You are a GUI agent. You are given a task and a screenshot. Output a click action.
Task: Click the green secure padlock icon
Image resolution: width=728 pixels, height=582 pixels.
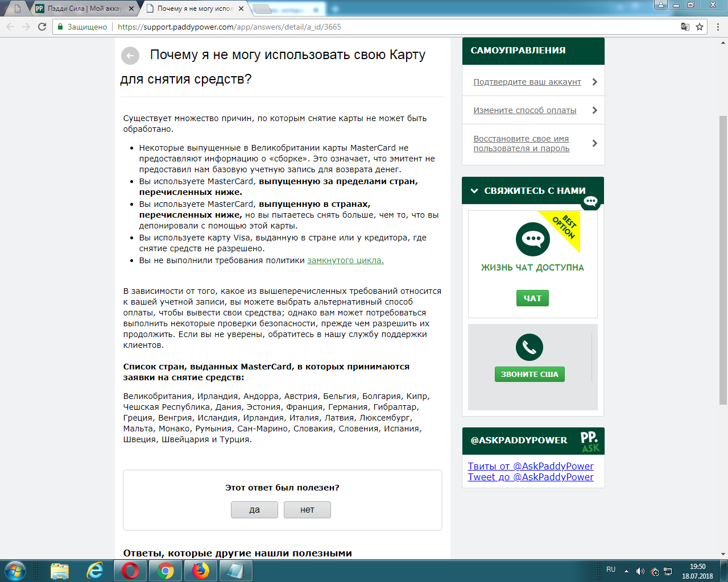coord(60,27)
